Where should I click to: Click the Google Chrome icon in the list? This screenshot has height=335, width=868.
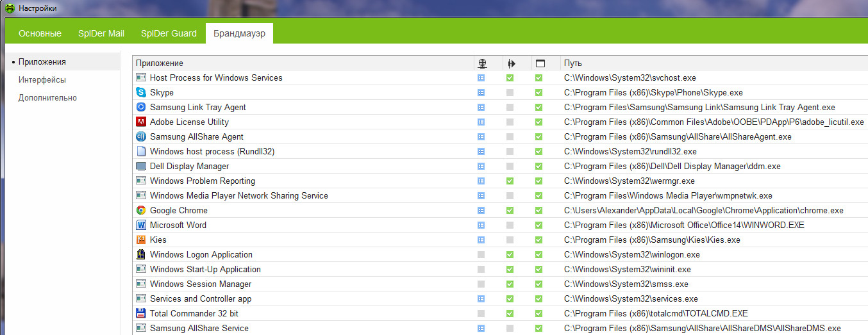click(x=141, y=210)
